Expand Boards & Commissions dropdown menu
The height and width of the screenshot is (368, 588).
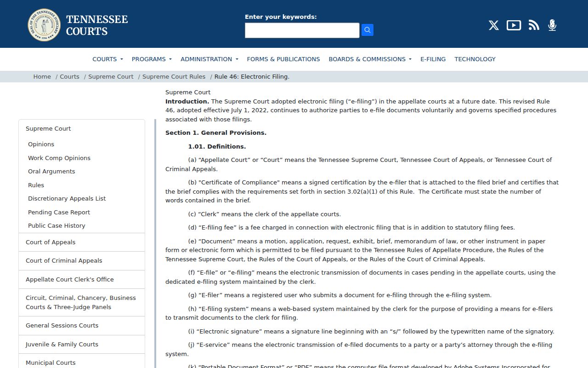[x=370, y=59]
